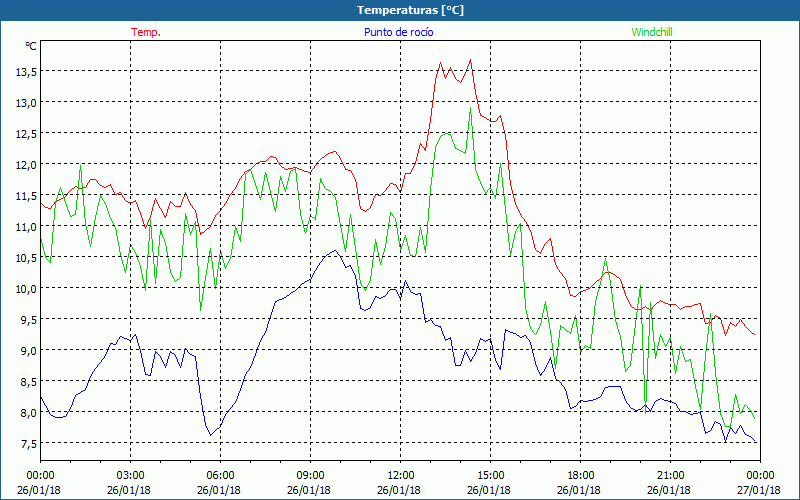Click the 13,5 y-axis value
Image resolution: width=800 pixels, height=500 pixels.
coord(26,72)
